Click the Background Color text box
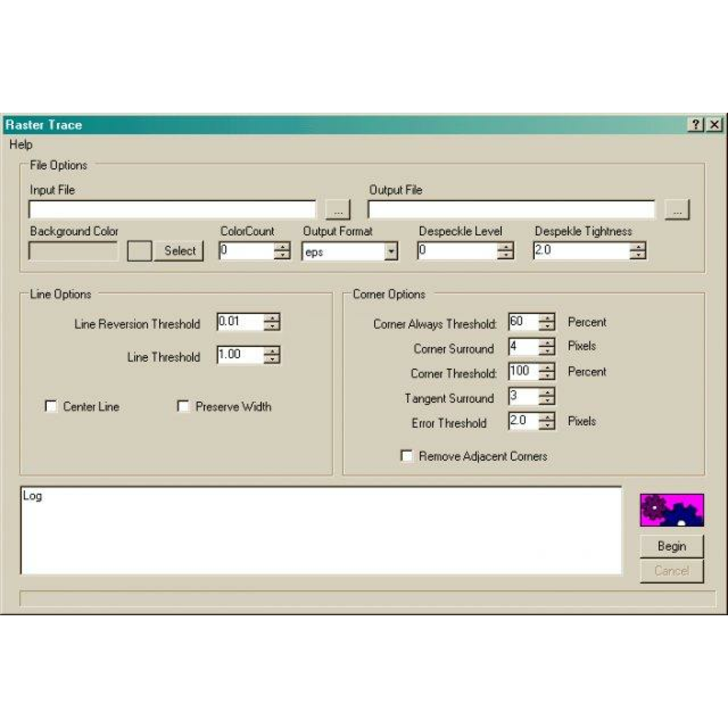This screenshot has width=728, height=728. (73, 251)
